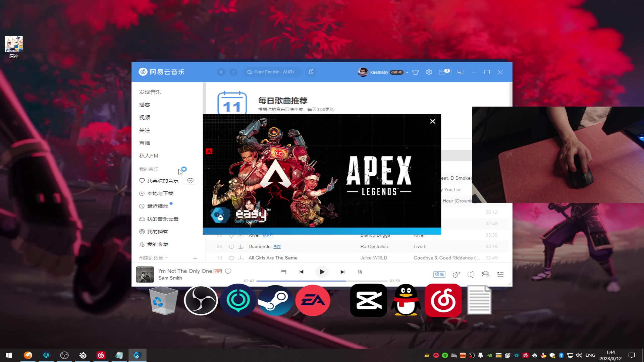Open 发现音乐 in the sidebar
Viewport: 644px width, 362px height.
pyautogui.click(x=150, y=92)
